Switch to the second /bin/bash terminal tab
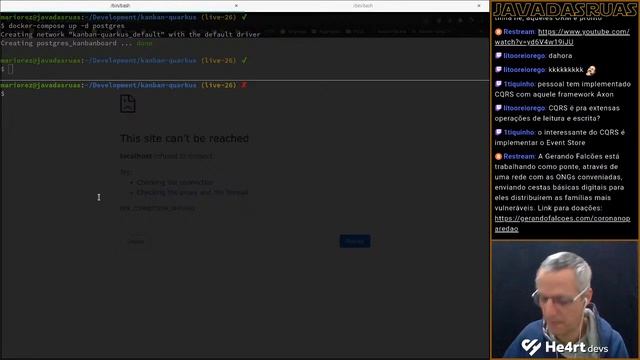This screenshot has width=640, height=360. [363, 6]
